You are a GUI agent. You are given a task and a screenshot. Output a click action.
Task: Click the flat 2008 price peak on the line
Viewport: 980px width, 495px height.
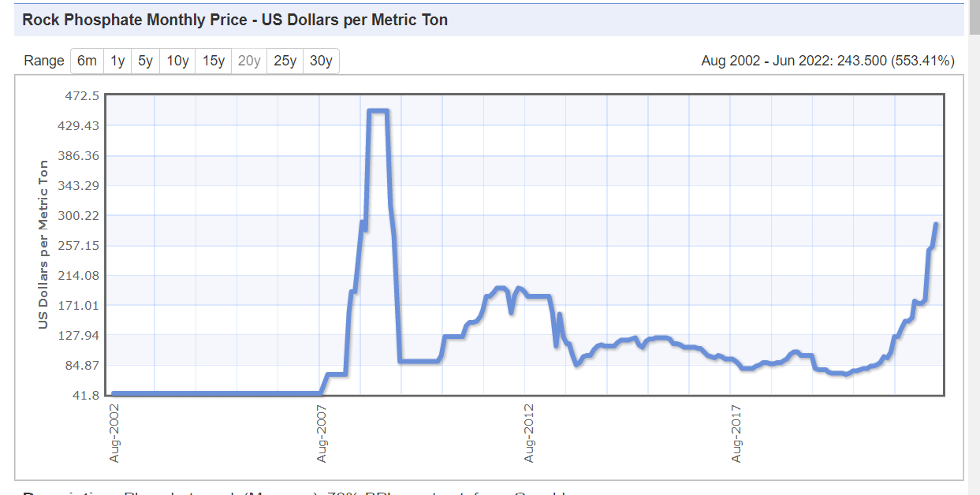[378, 111]
